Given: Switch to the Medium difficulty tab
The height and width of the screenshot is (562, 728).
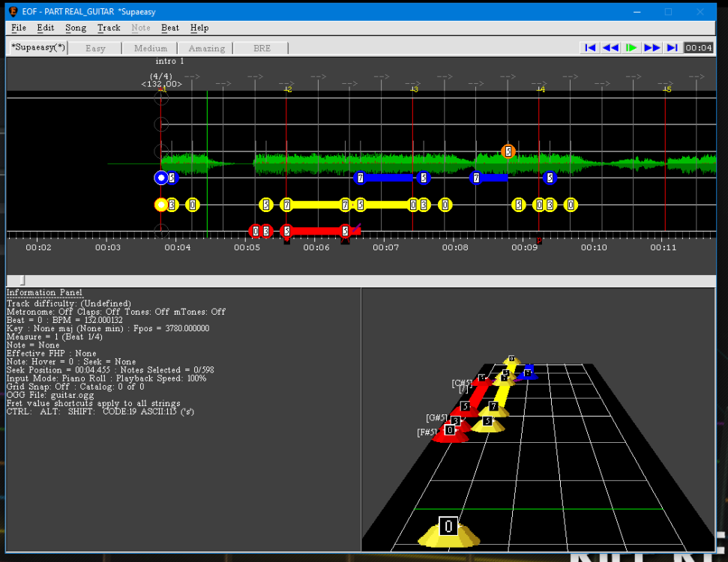Looking at the screenshot, I should pos(151,48).
